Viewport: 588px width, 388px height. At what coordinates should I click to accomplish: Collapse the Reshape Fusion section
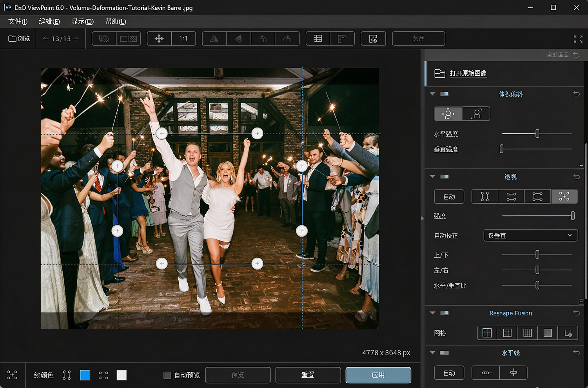tap(432, 313)
